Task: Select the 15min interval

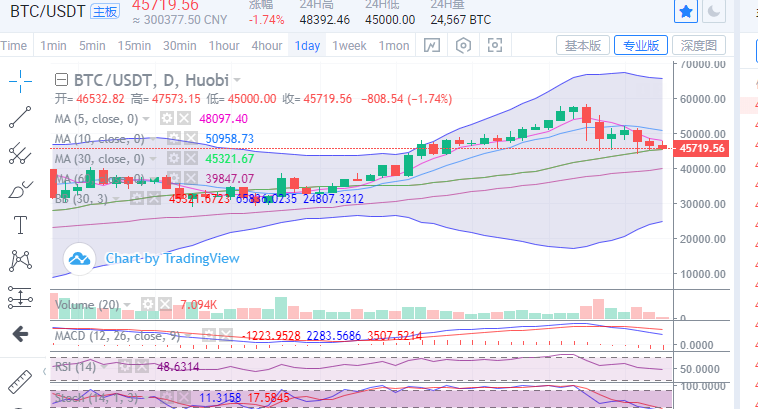Action: pyautogui.click(x=134, y=45)
